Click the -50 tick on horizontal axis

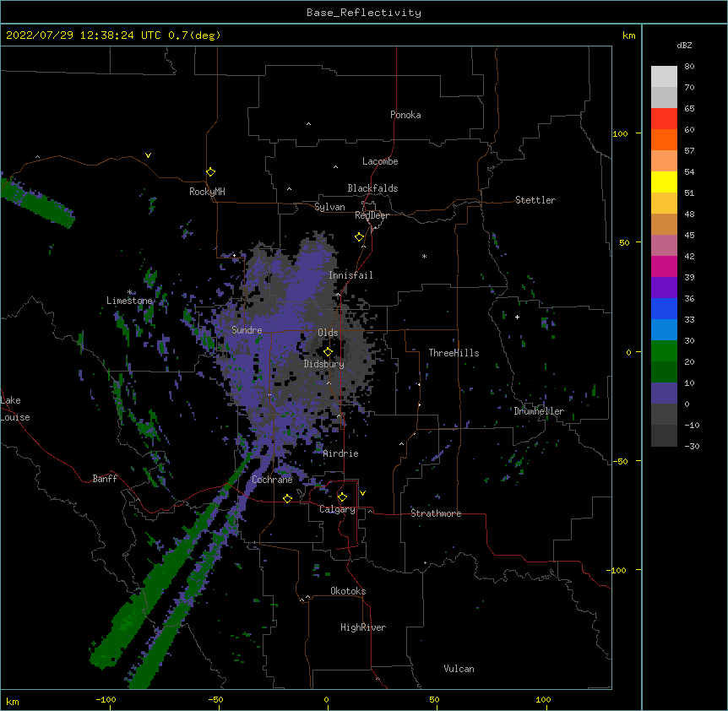215,699
